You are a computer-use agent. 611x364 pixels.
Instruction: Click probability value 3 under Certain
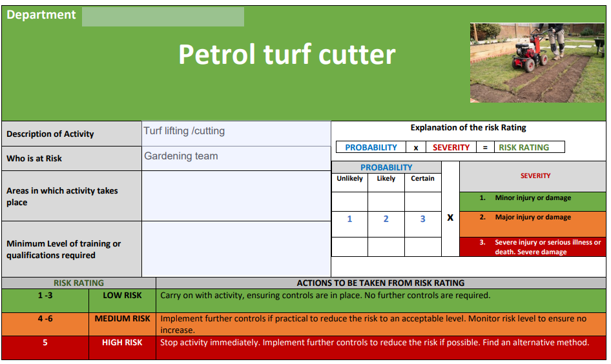(422, 219)
